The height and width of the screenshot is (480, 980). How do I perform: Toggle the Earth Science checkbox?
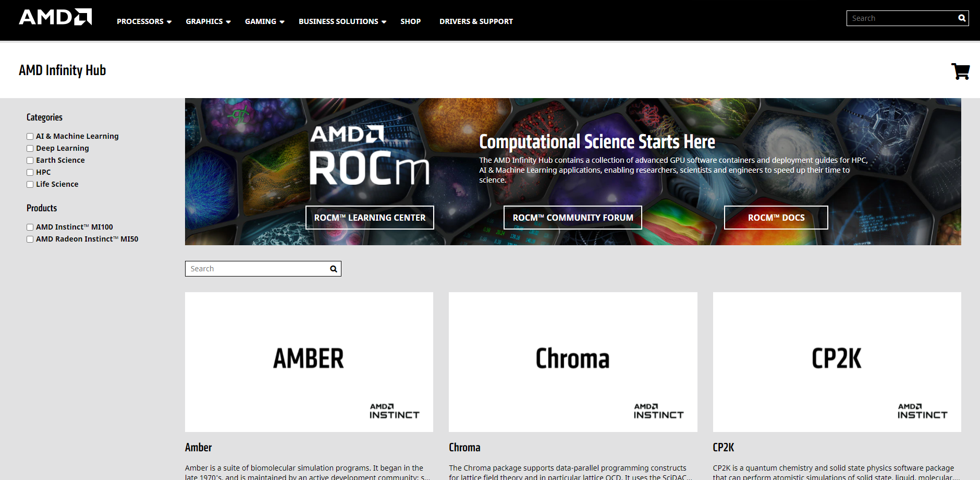(x=30, y=161)
